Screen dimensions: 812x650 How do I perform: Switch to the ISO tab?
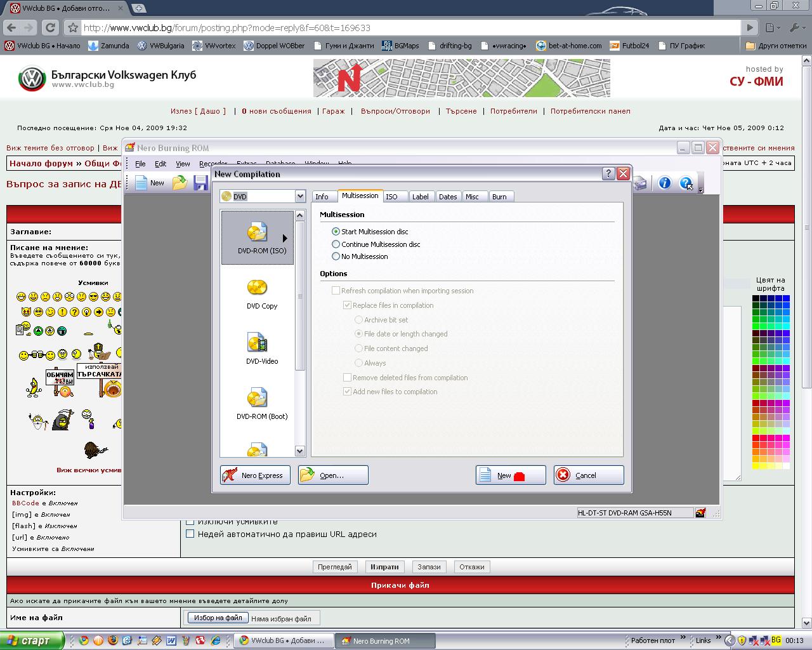(392, 197)
